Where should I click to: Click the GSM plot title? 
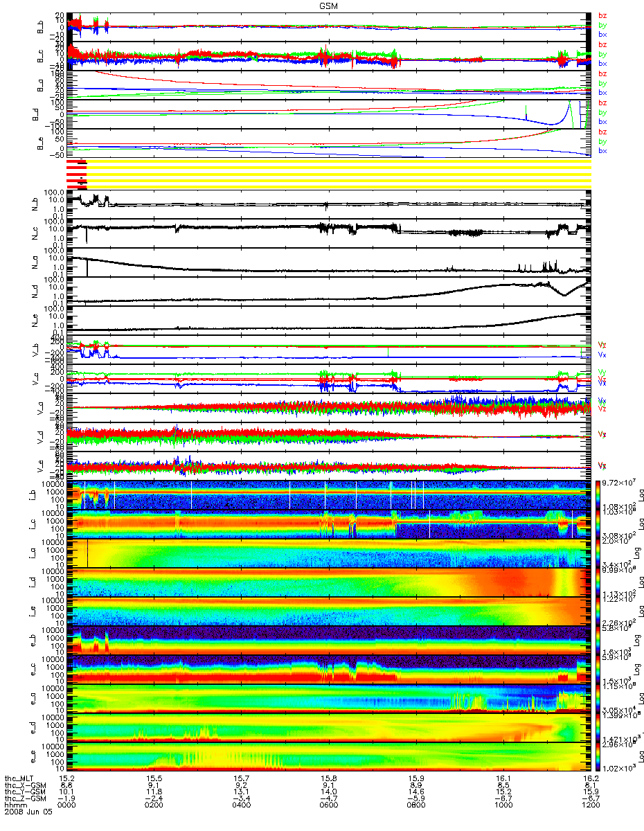pos(328,5)
